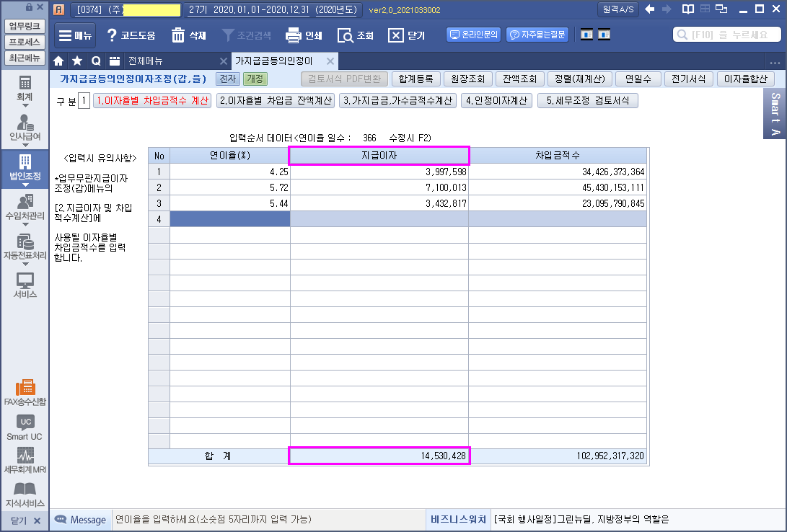Open 세무회계MRI in sidebar

coord(25,461)
